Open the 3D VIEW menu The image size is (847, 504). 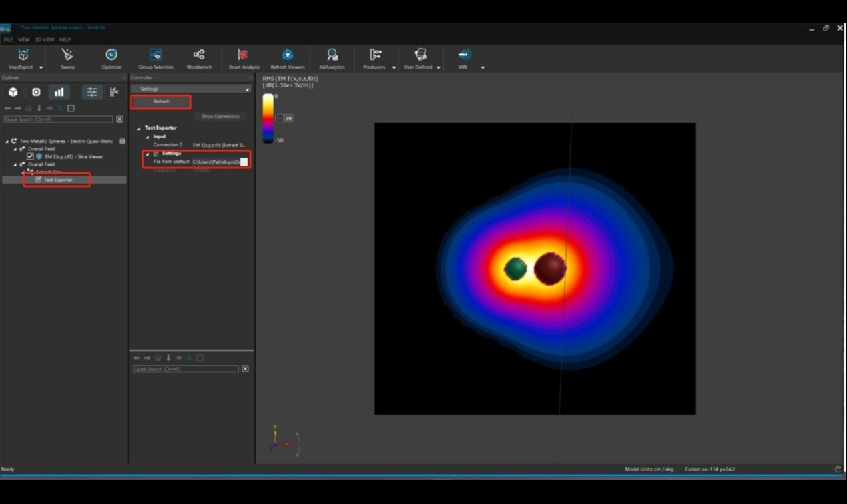tap(45, 40)
